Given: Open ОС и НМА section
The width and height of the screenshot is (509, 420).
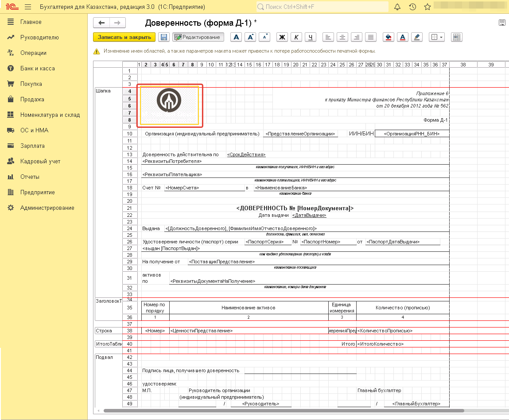Looking at the screenshot, I should [35, 131].
